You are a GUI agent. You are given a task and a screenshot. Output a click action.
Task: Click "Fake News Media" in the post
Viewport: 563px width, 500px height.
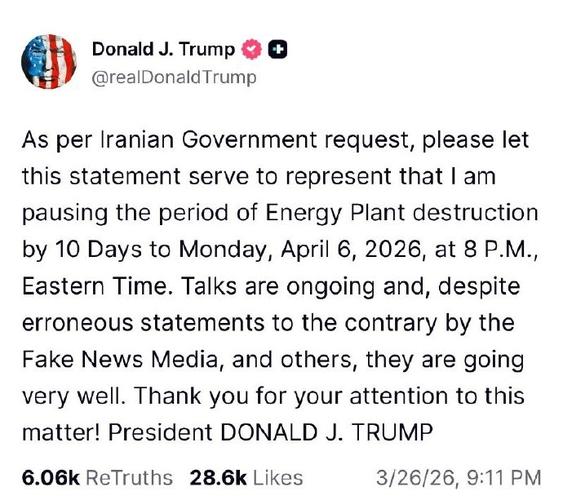coord(120,359)
